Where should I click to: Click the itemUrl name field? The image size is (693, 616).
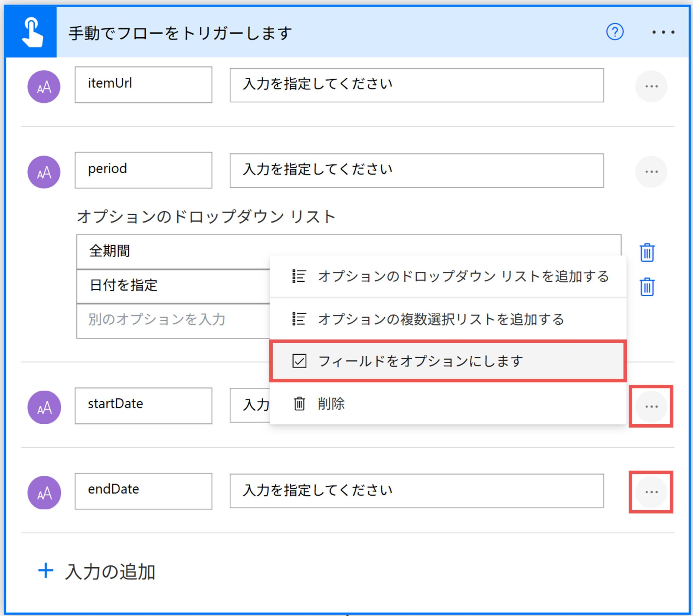[143, 85]
